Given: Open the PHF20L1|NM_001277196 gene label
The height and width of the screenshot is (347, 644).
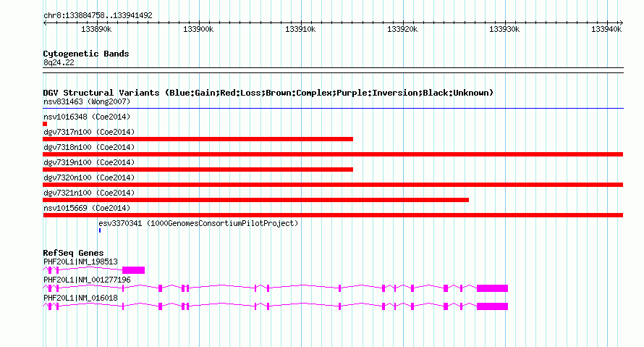Looking at the screenshot, I should 87,280.
